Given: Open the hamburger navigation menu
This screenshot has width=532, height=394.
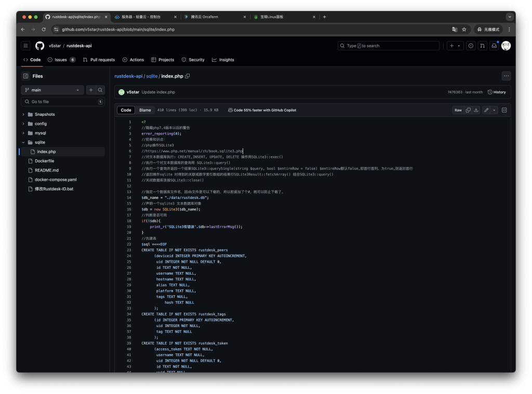Looking at the screenshot, I should click(25, 46).
